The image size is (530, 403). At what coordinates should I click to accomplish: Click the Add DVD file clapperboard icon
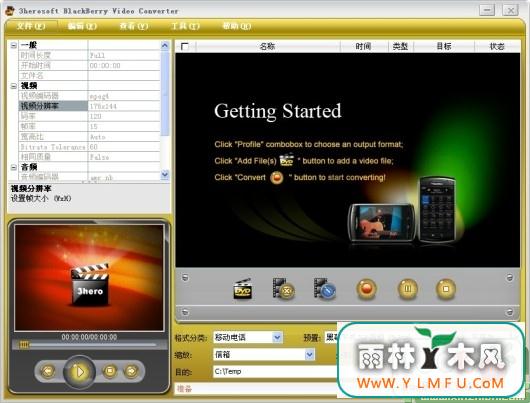[x=243, y=289]
